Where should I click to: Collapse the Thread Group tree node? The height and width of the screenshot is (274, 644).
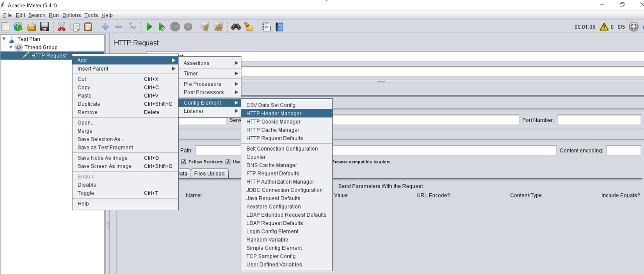click(x=11, y=47)
